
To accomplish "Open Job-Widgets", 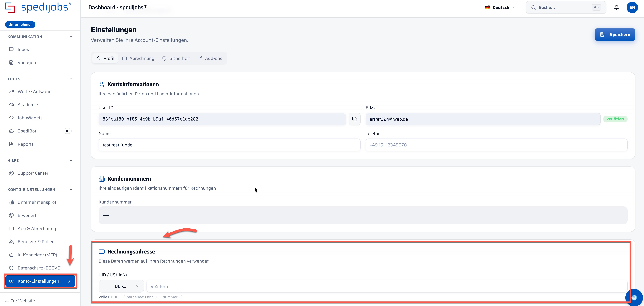I will (x=40, y=118).
